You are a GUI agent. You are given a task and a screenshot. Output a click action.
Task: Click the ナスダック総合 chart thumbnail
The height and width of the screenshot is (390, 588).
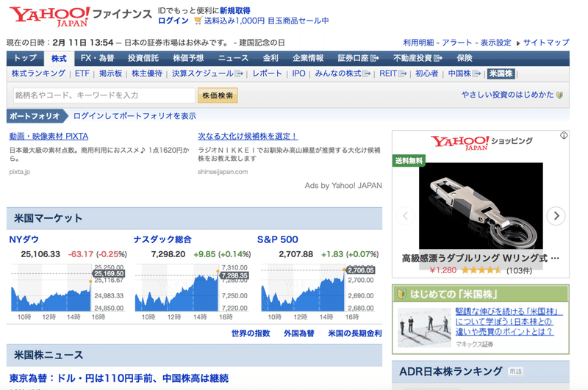pyautogui.click(x=192, y=292)
